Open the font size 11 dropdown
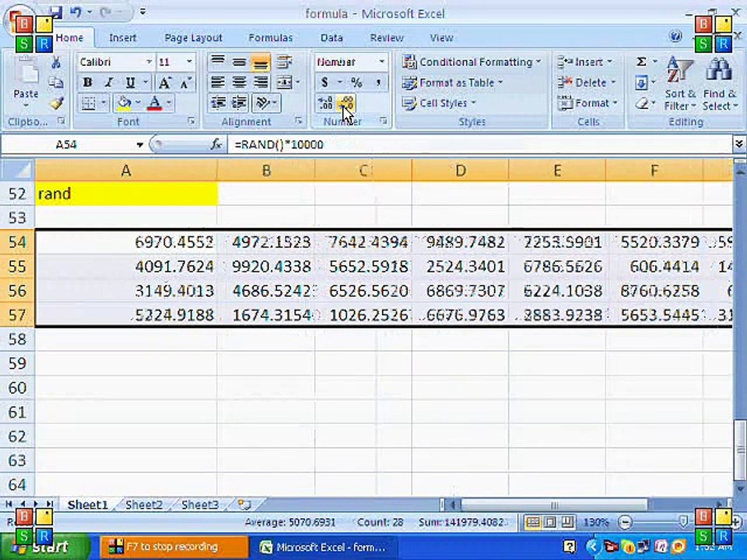747x560 pixels. pyautogui.click(x=189, y=62)
